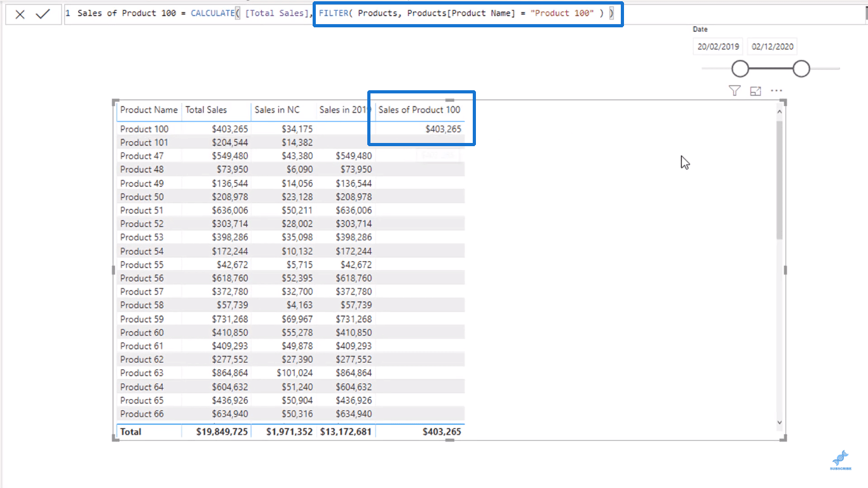
Task: Select the Product 50 row name
Action: [142, 196]
